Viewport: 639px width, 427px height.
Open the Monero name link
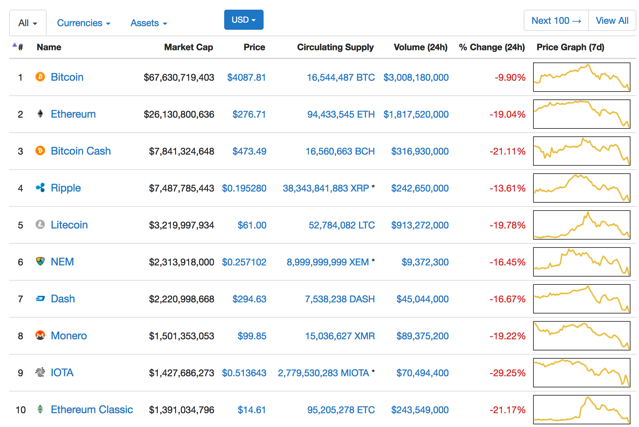(x=69, y=336)
